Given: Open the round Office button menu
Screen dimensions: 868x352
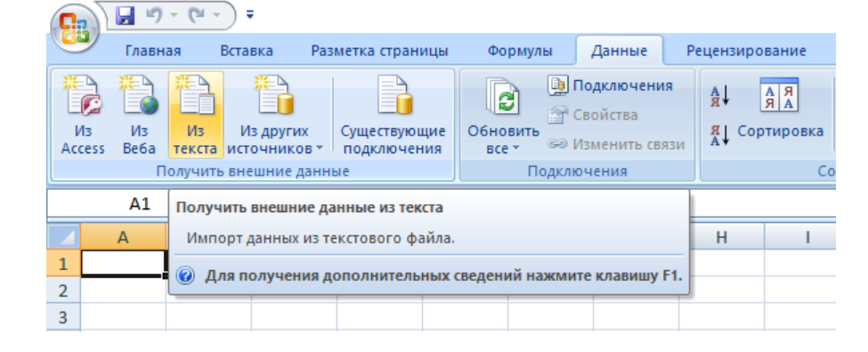Looking at the screenshot, I should coord(74,29).
